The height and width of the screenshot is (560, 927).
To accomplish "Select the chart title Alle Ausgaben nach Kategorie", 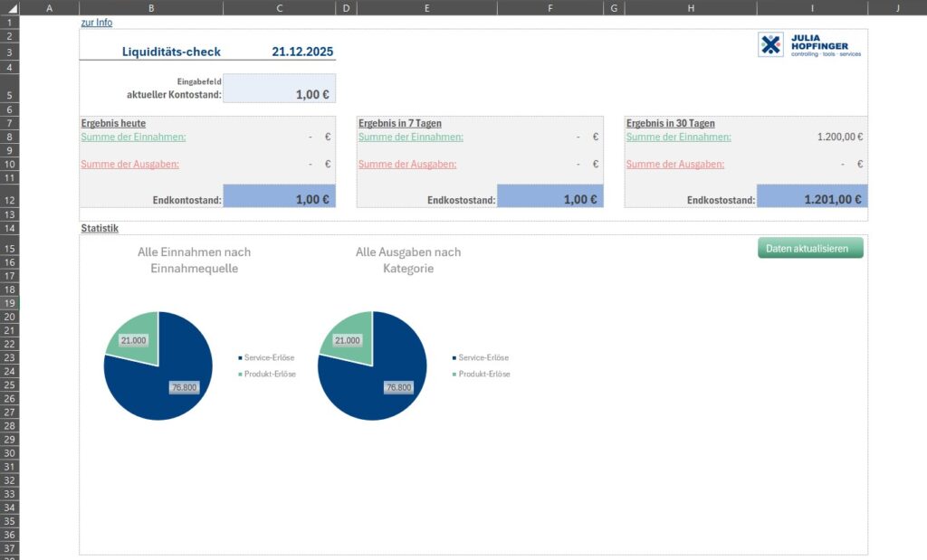I will coord(408,260).
